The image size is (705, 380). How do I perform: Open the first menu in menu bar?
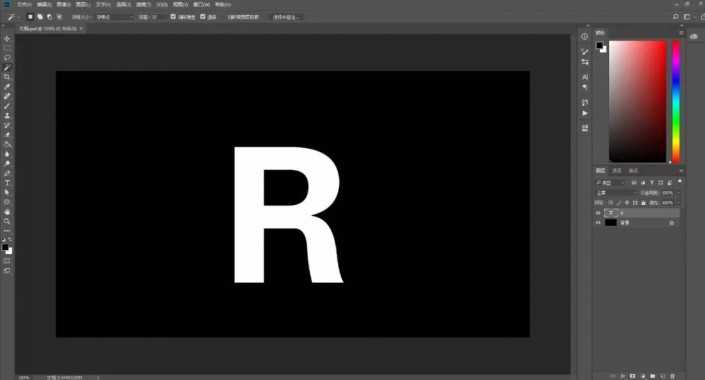pyautogui.click(x=25, y=4)
